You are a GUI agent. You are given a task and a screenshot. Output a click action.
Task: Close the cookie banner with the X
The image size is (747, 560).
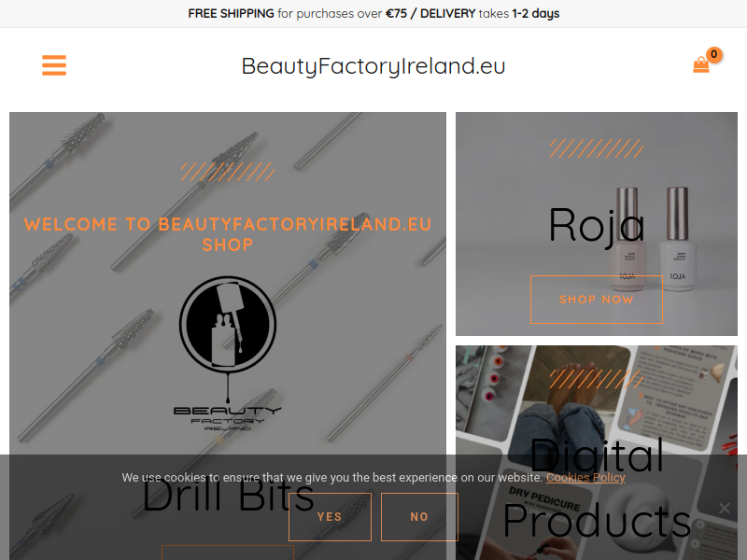click(x=725, y=508)
